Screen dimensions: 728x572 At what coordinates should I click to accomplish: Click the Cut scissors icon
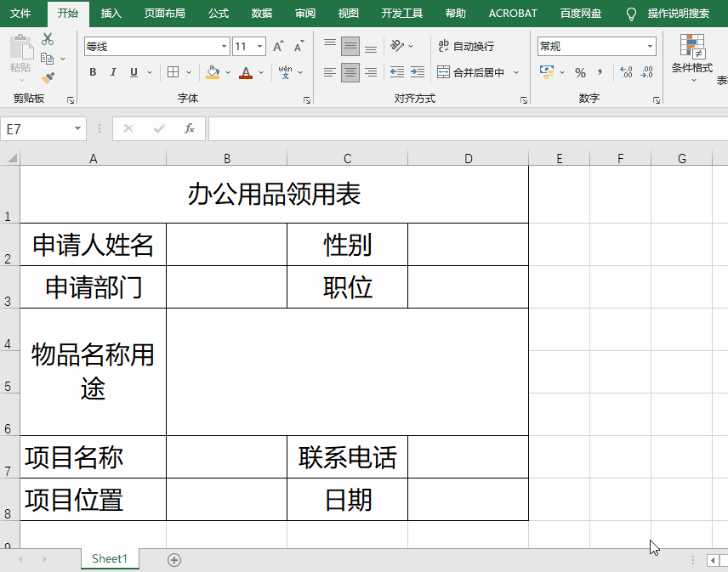[x=48, y=39]
